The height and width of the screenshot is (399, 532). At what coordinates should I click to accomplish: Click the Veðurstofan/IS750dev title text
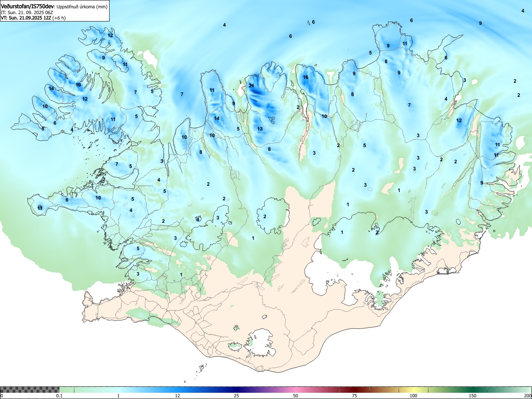27,7
